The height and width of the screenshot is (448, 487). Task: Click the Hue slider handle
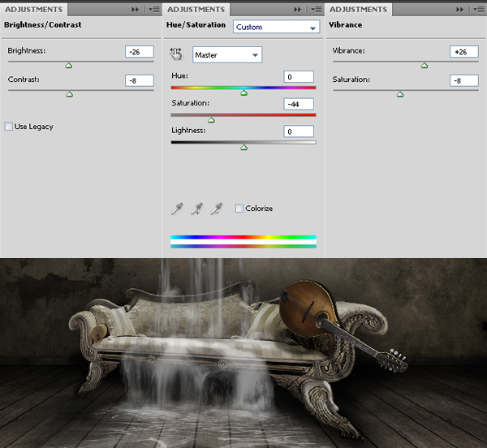tap(243, 93)
